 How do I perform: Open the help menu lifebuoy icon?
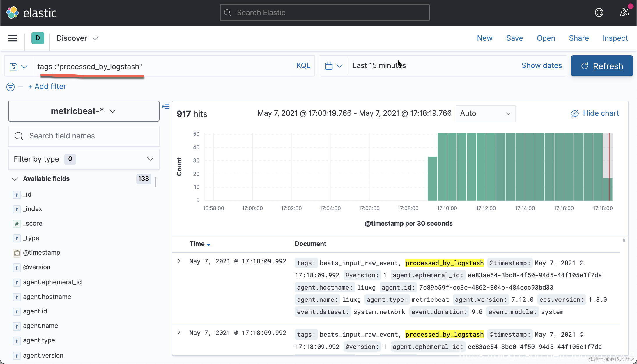[x=599, y=13]
